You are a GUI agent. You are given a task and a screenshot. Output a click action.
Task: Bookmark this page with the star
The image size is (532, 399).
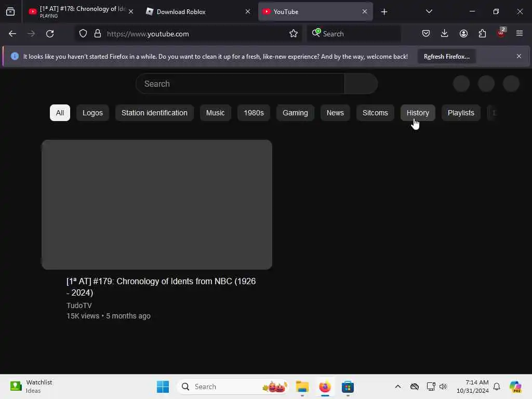[x=294, y=34]
